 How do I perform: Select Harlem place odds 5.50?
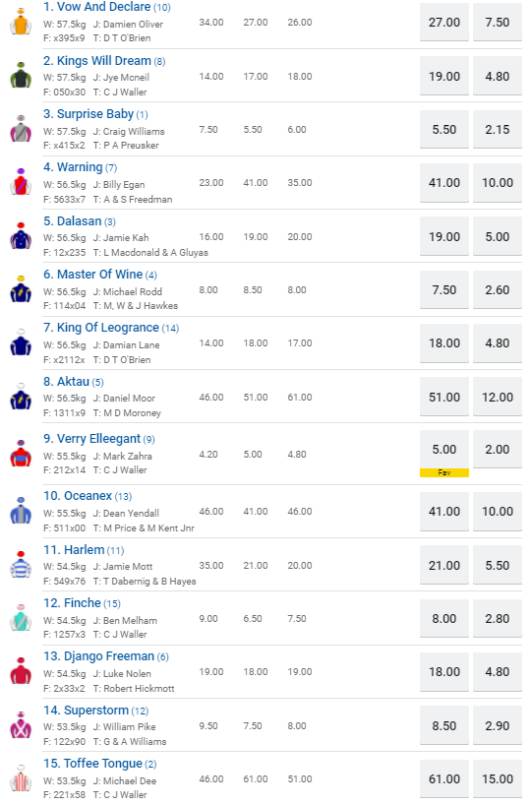pos(498,565)
